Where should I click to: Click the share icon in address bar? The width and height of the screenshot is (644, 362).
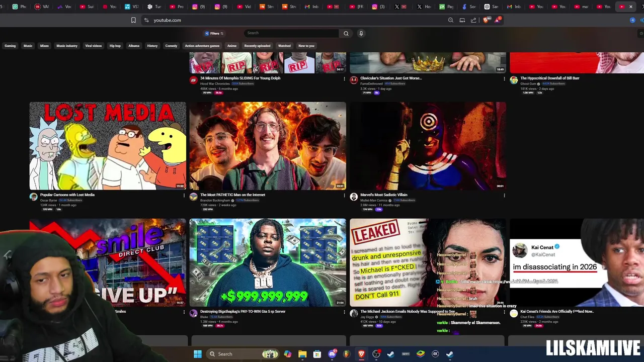[x=473, y=20]
